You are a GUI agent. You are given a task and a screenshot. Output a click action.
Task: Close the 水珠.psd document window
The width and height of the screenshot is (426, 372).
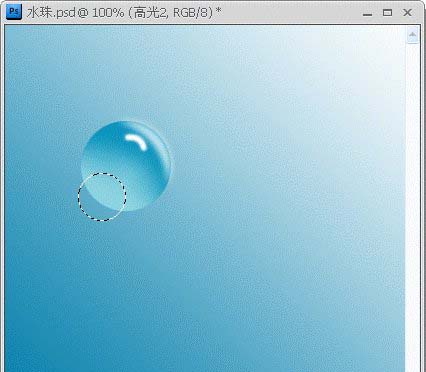pos(407,13)
